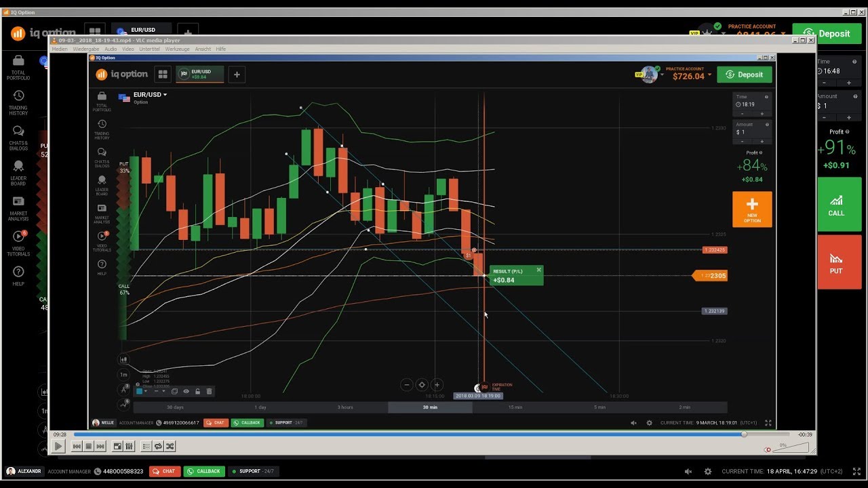Open Video Tutorials in the video's sidebar
The height and width of the screenshot is (488, 868).
(102, 241)
